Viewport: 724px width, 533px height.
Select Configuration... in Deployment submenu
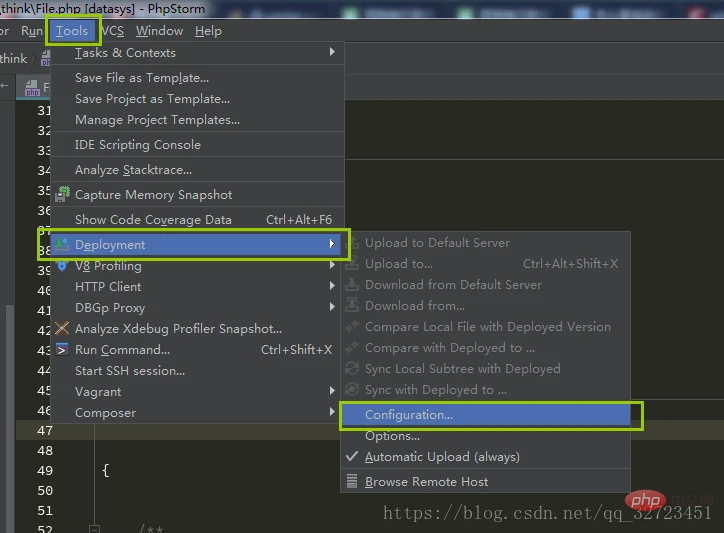pyautogui.click(x=409, y=415)
